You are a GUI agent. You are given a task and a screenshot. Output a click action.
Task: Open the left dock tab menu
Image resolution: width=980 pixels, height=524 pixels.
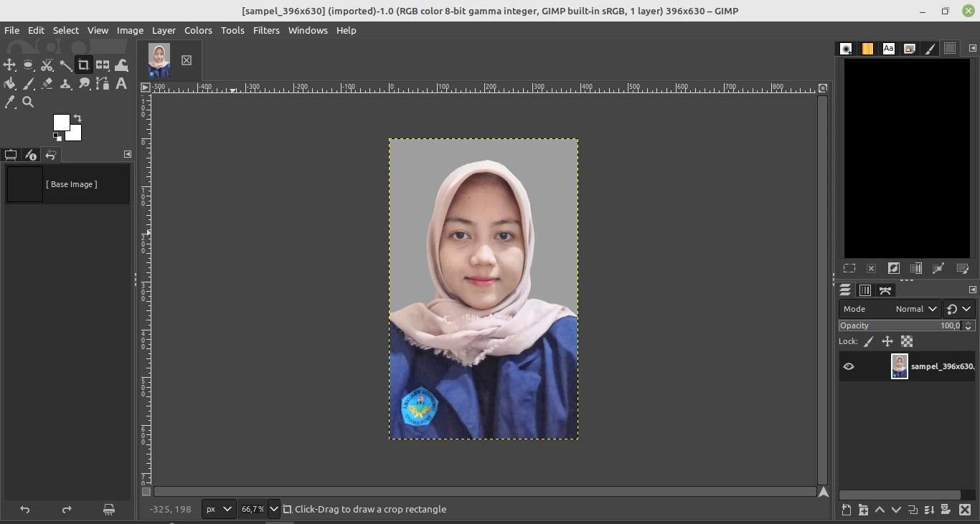(128, 154)
